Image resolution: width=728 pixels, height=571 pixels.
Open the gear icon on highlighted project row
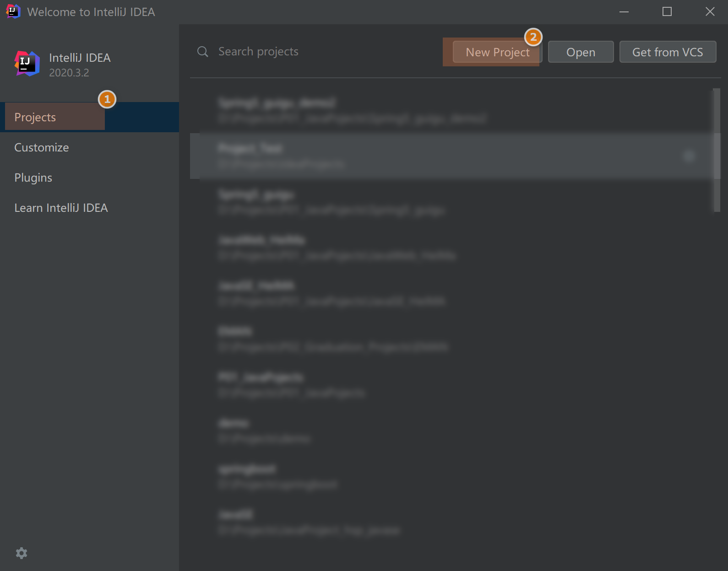point(689,156)
